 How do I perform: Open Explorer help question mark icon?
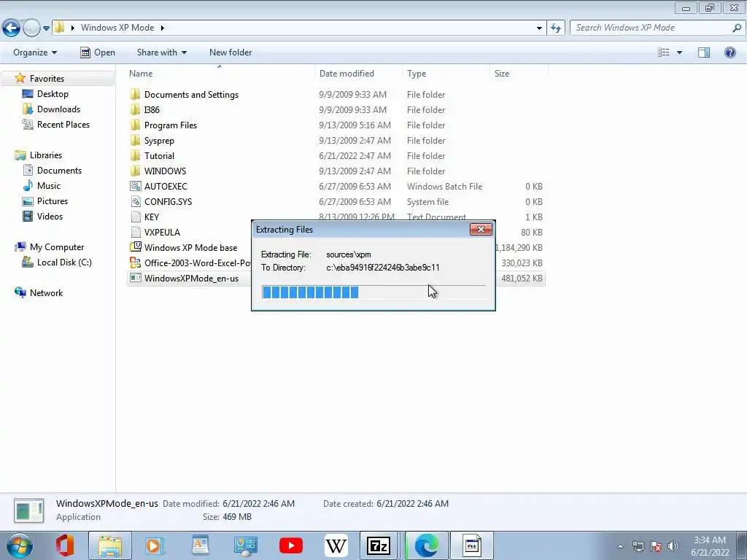pos(729,52)
